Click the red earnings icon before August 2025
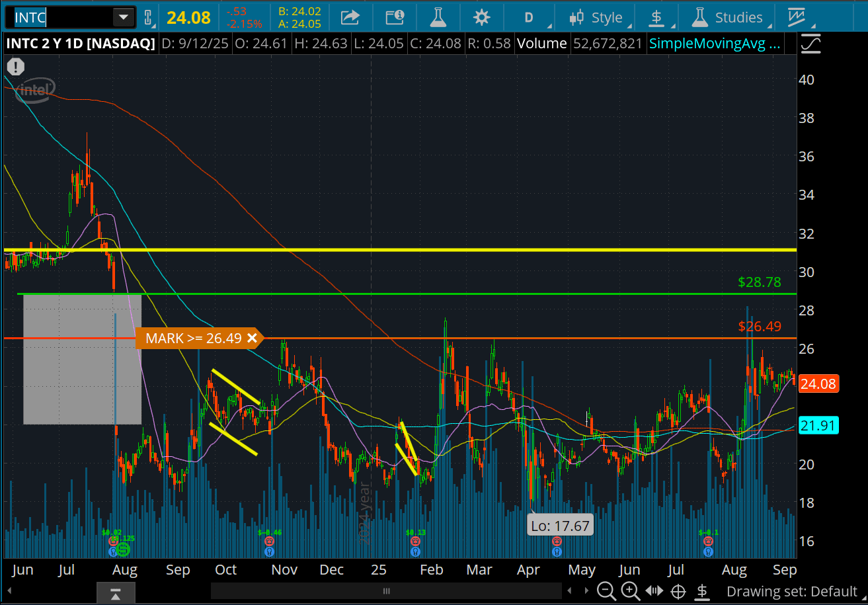The width and height of the screenshot is (868, 605). click(x=708, y=540)
